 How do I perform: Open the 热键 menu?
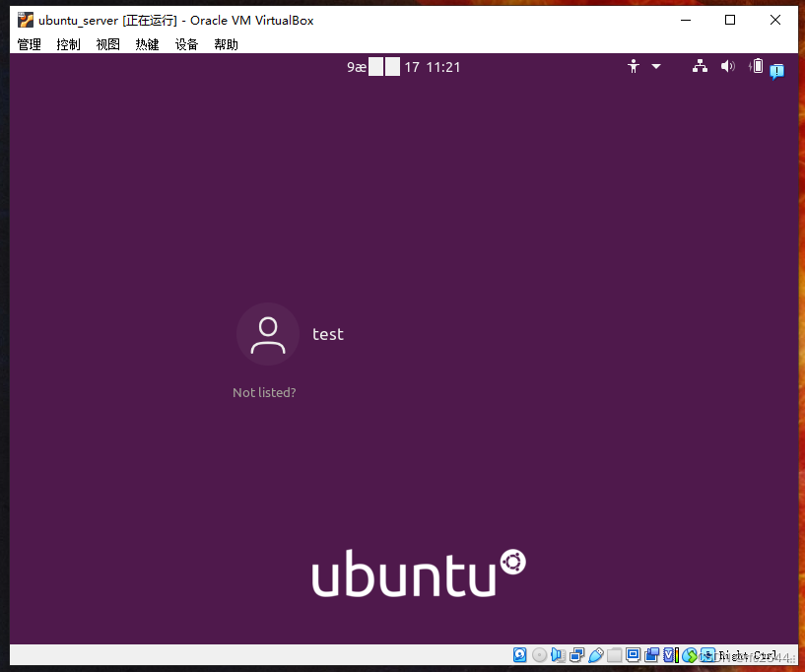148,44
